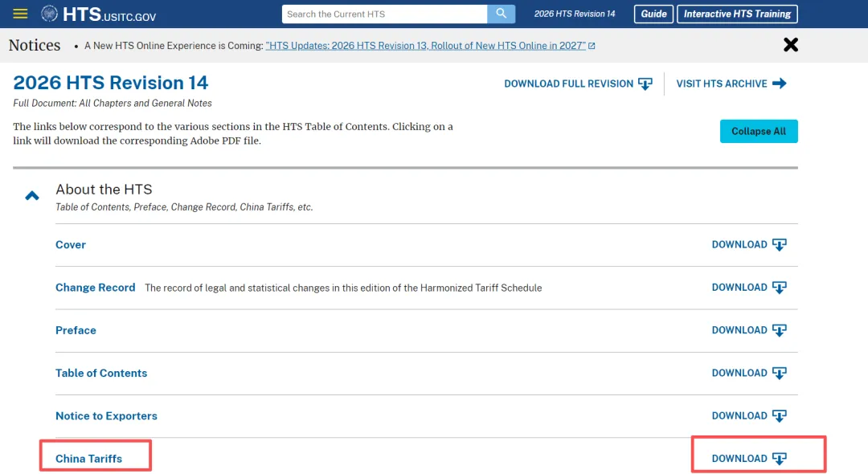Click the download icon in the Preface row
868x474 pixels.
tap(780, 331)
